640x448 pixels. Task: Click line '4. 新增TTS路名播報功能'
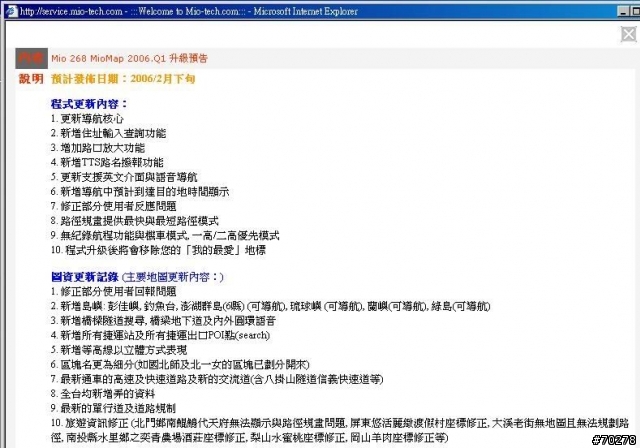pyautogui.click(x=107, y=162)
